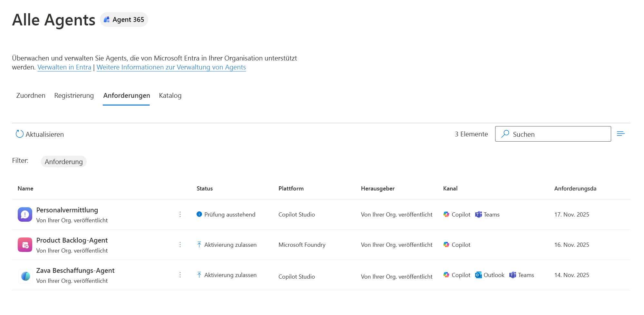Click the date 17. Nov. 2025

click(572, 215)
